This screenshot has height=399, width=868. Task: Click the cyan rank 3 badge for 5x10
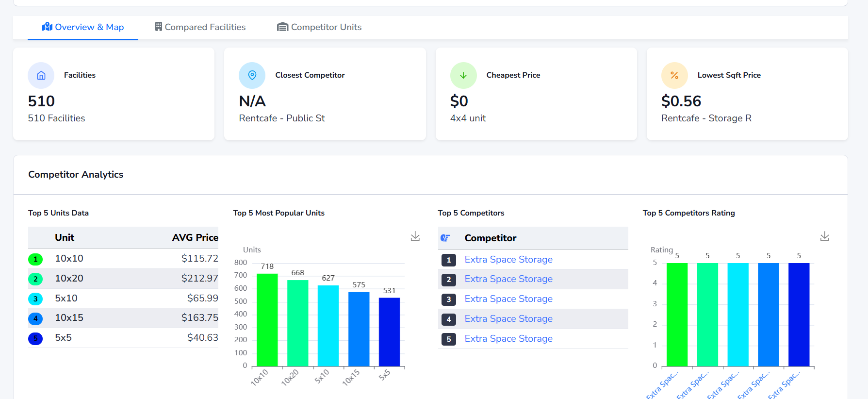[x=35, y=299]
